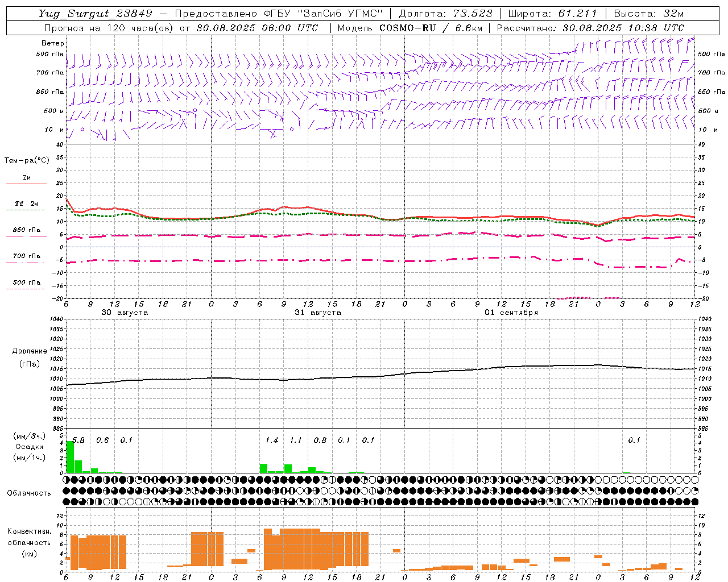The image size is (728, 582).
Task: Click the solid line sample under 2м legend
Action: 26,184
